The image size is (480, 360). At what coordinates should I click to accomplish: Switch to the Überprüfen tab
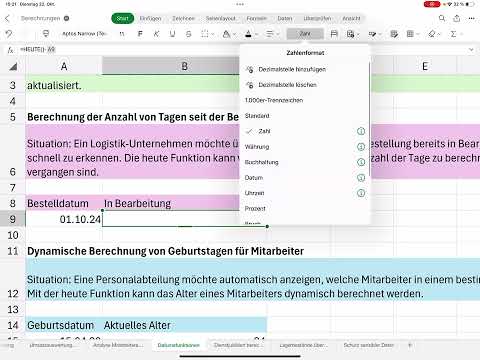tap(317, 18)
